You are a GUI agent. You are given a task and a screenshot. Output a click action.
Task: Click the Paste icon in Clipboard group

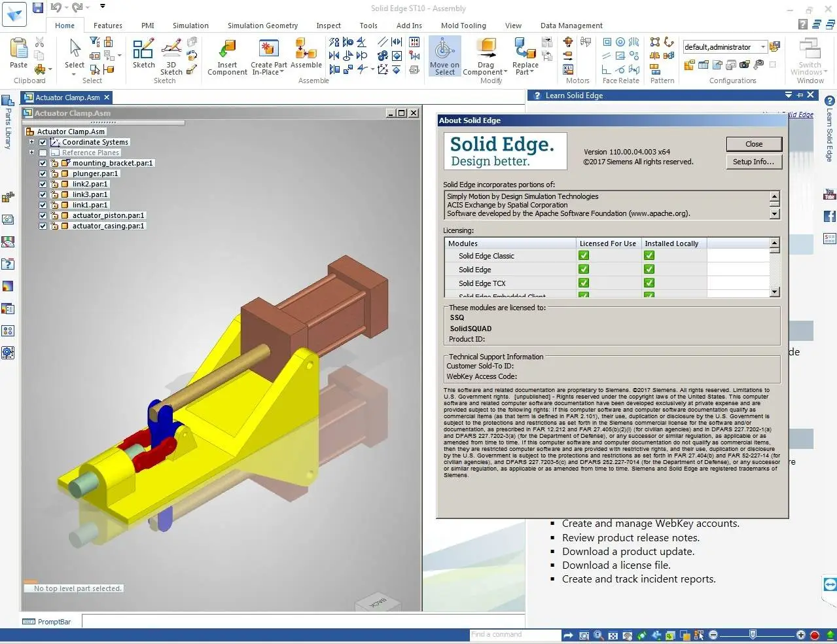point(19,49)
